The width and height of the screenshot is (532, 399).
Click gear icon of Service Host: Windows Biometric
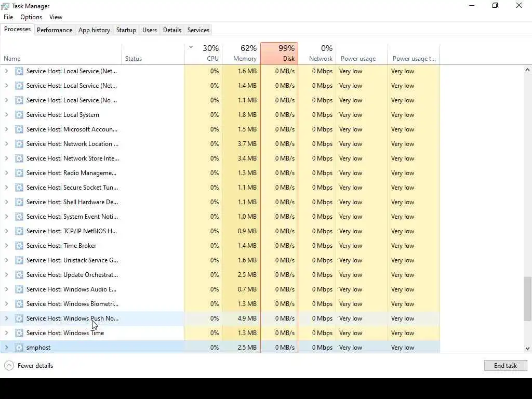[x=19, y=304]
